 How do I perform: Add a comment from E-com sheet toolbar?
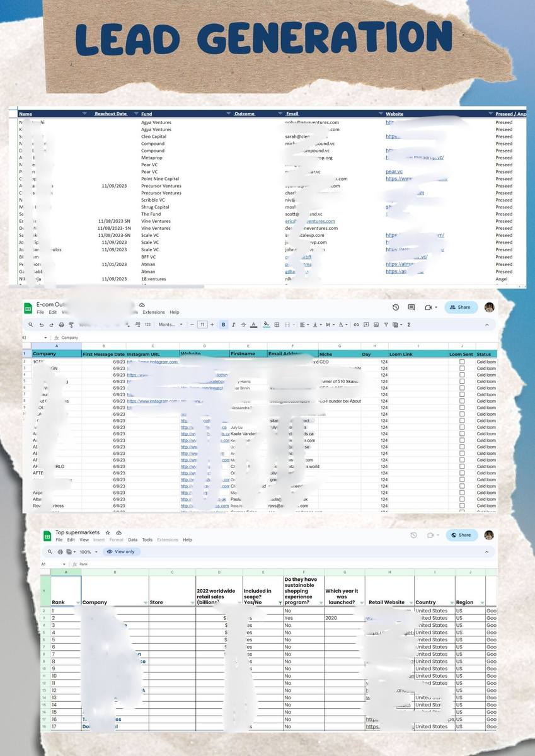(x=366, y=324)
